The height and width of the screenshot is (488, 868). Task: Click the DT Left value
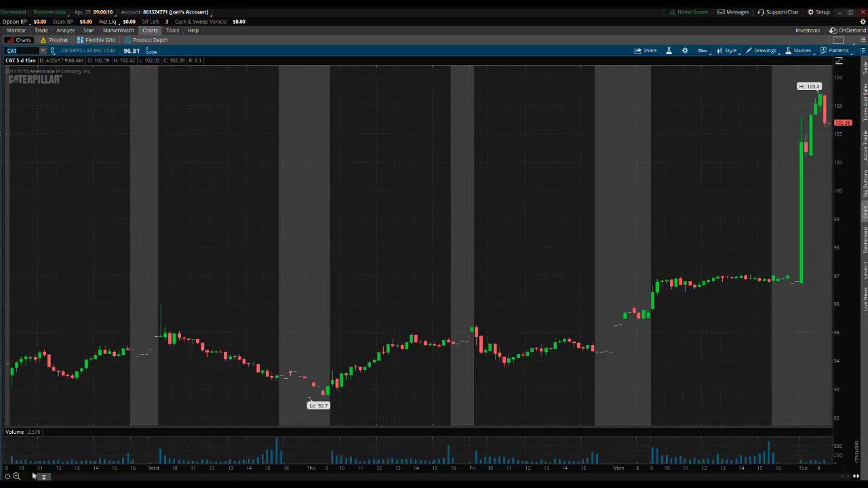pyautogui.click(x=167, y=22)
